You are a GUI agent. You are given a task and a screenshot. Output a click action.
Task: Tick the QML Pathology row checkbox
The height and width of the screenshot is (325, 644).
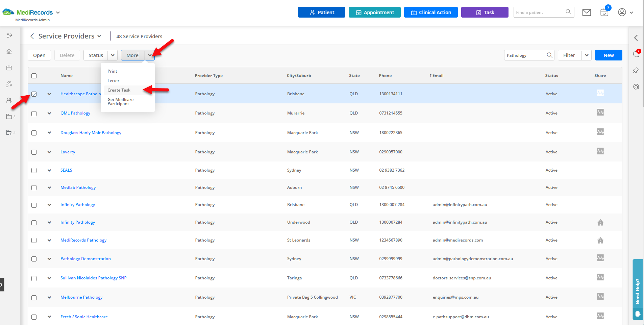coord(34,114)
